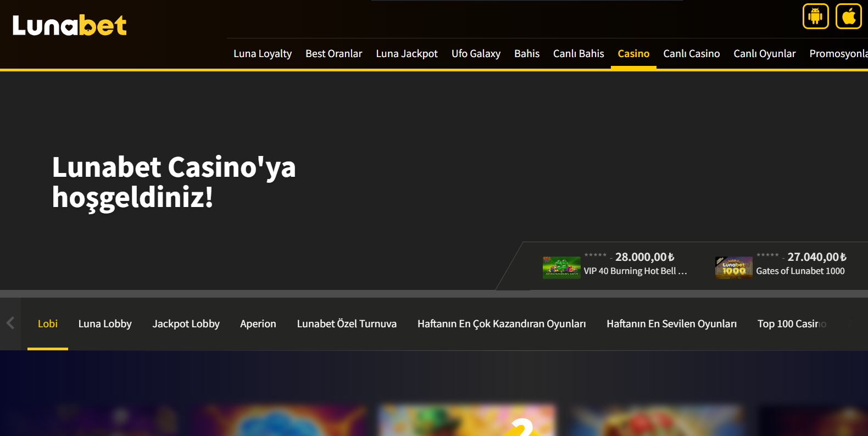Go to Canlı Bahis

(x=578, y=54)
